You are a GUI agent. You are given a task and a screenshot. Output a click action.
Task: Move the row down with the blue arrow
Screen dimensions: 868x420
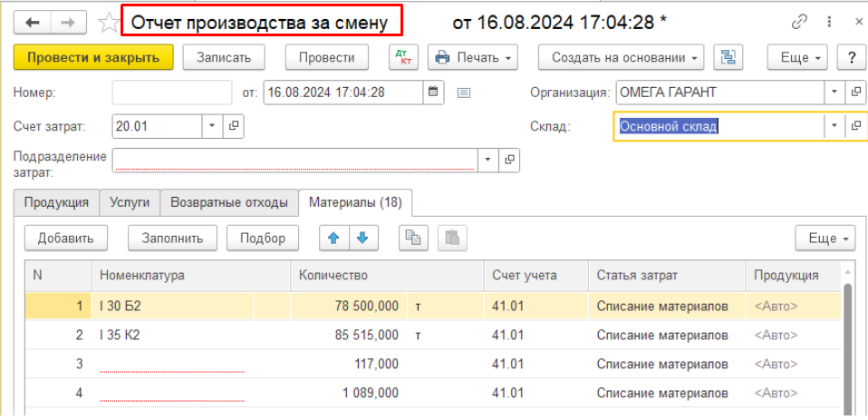tap(362, 239)
